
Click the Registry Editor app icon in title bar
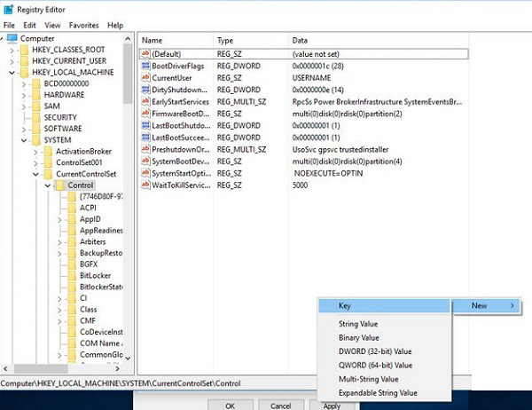point(9,10)
